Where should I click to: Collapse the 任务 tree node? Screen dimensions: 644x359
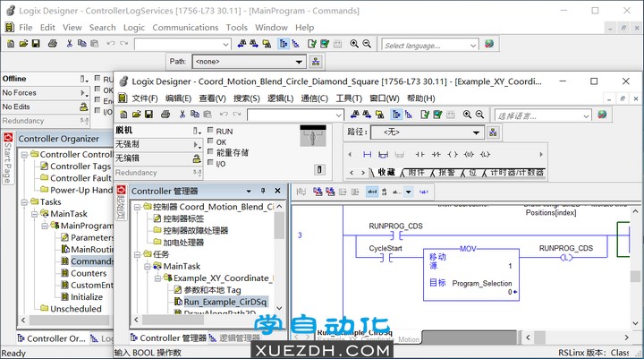point(137,254)
